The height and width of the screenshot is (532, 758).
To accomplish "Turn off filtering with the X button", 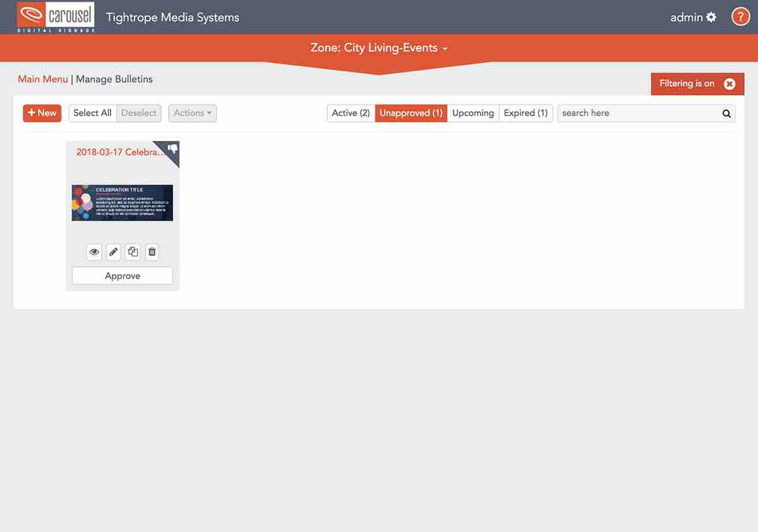I will point(730,83).
